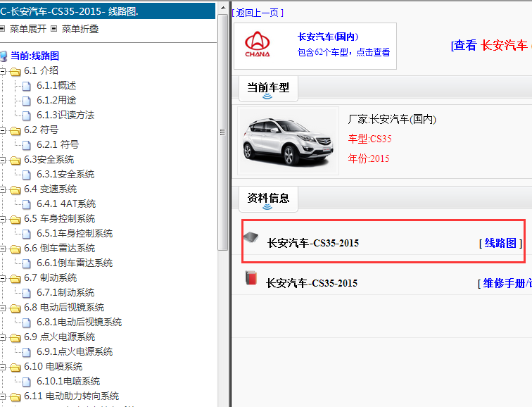Click the 6.6.1倒车雷达系统 document icon
This screenshot has height=407, width=532.
26,263
